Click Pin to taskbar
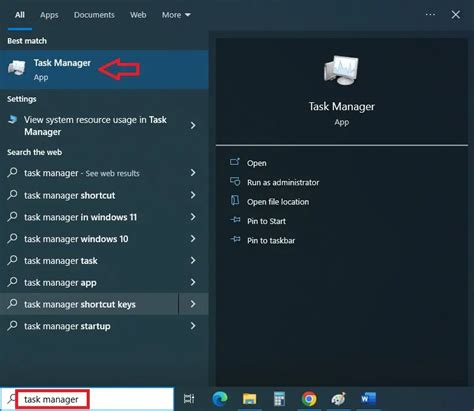474x411 pixels. tap(271, 240)
